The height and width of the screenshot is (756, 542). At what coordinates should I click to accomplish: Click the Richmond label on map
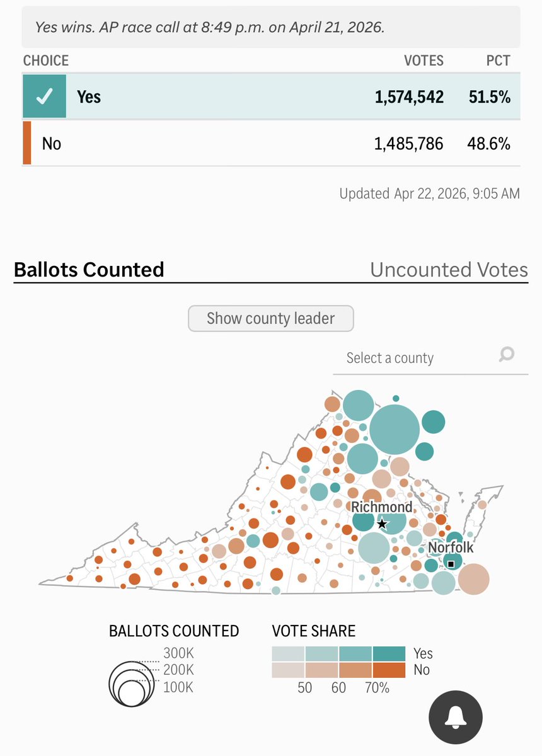381,507
